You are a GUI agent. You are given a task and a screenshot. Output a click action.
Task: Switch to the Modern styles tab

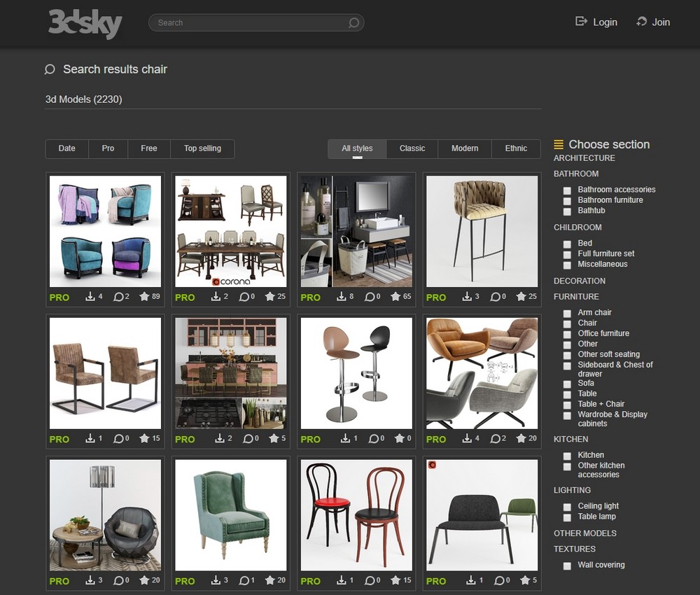pyautogui.click(x=464, y=148)
